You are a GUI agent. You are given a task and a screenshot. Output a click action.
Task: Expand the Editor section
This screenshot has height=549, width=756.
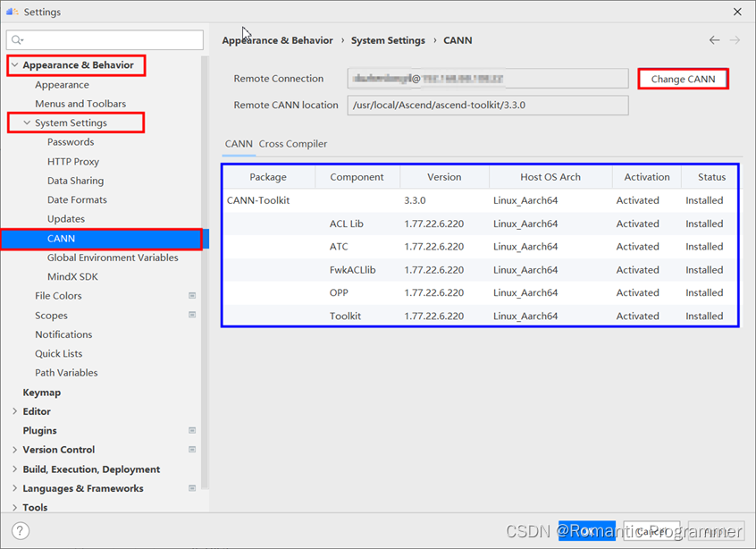[x=14, y=411]
